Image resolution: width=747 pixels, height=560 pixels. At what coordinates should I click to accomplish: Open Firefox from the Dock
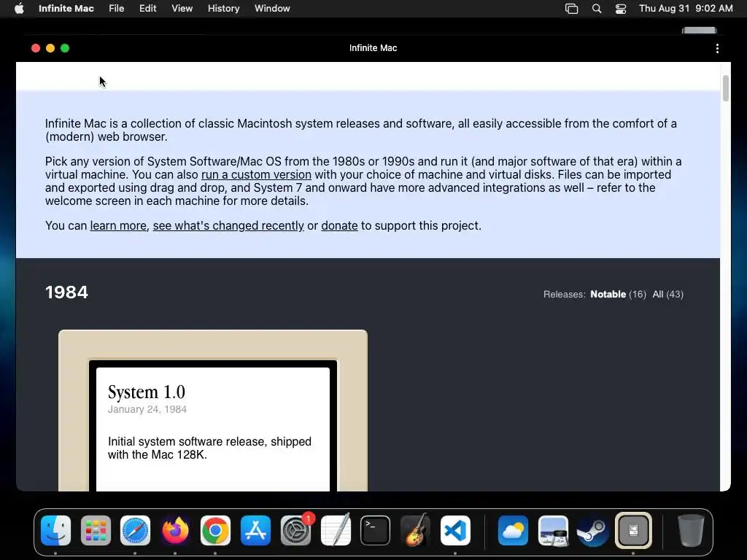(x=175, y=530)
